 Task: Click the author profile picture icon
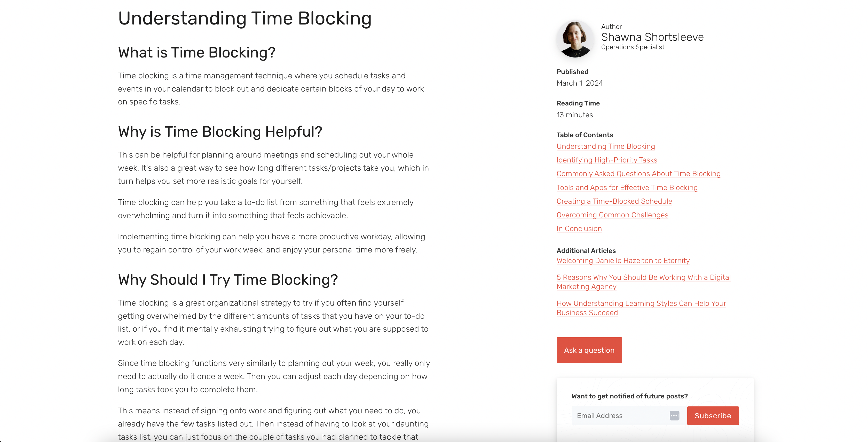[x=574, y=37]
